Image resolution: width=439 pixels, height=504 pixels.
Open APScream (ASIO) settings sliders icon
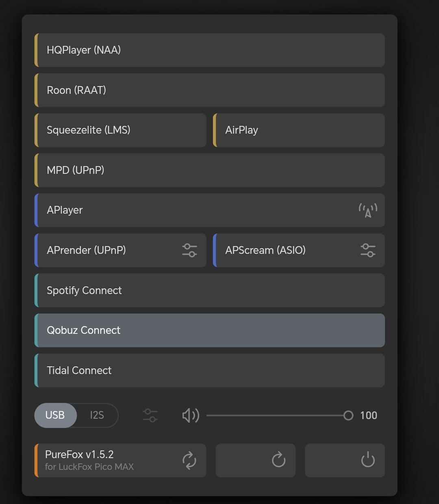pos(368,250)
